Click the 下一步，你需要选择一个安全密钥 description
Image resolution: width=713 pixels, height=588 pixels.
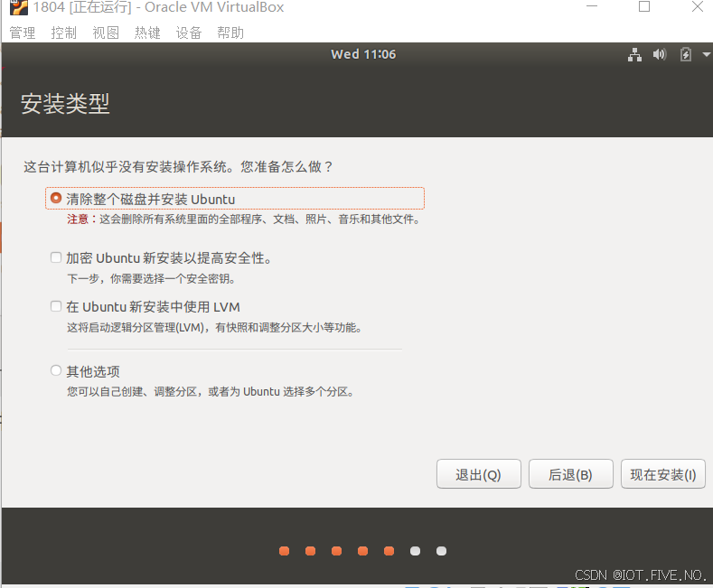[151, 278]
